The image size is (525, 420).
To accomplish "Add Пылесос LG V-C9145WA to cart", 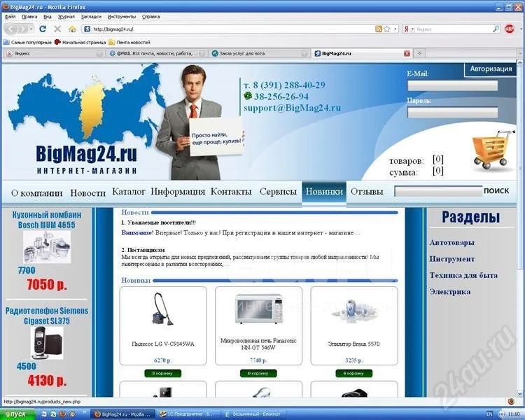I will (162, 373).
